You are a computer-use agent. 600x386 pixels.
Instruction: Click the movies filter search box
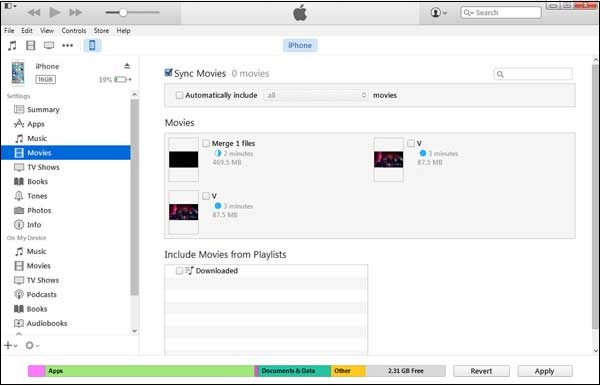click(533, 74)
